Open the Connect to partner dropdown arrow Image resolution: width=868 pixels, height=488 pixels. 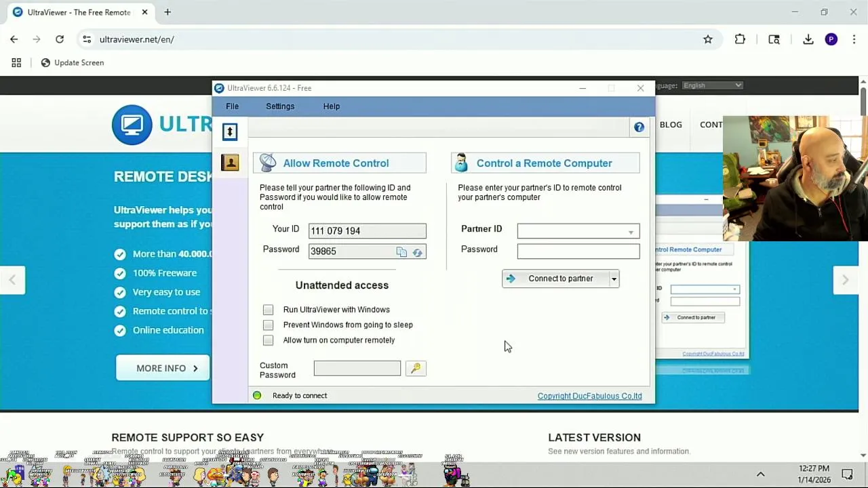click(x=614, y=279)
